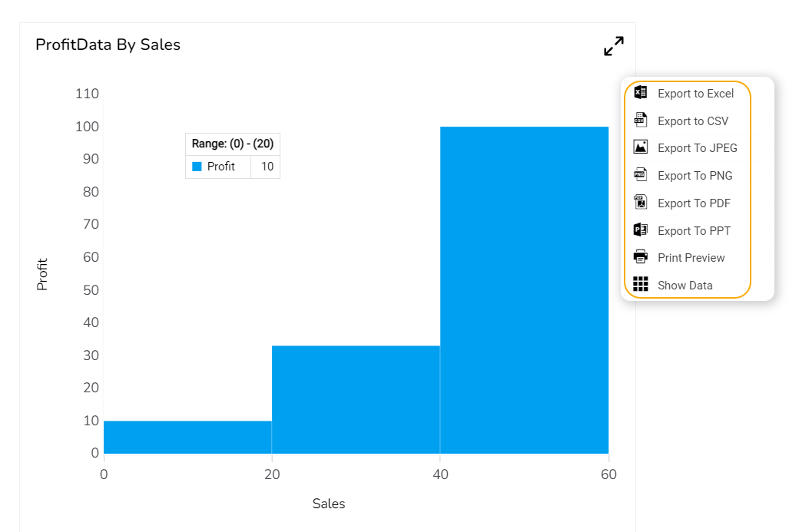Click the Excel icon in export menu
Viewport: 799px width, 532px height.
641,93
